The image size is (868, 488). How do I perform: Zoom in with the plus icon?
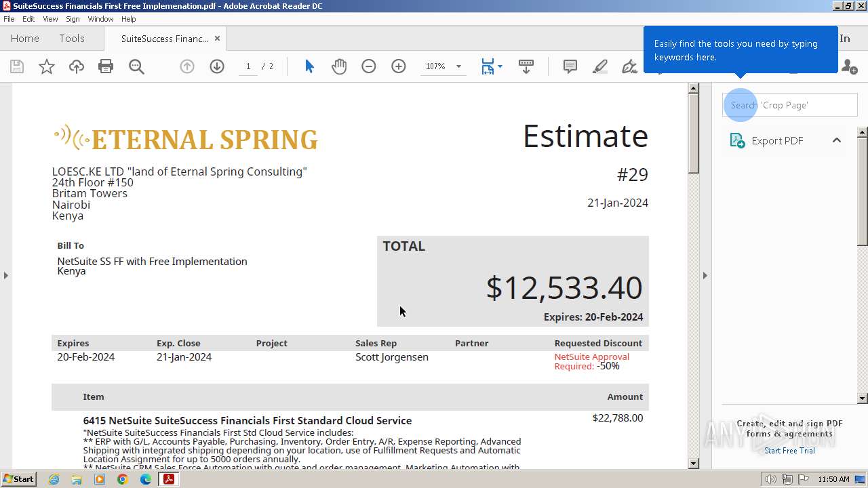click(399, 66)
